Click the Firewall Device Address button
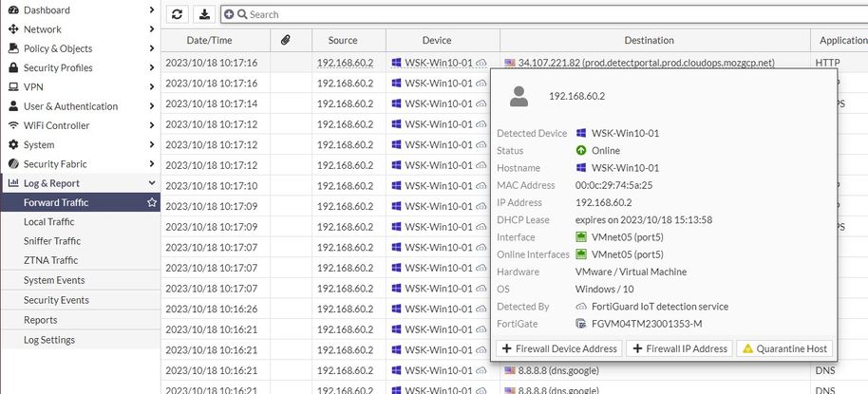868x394 pixels. 558,348
